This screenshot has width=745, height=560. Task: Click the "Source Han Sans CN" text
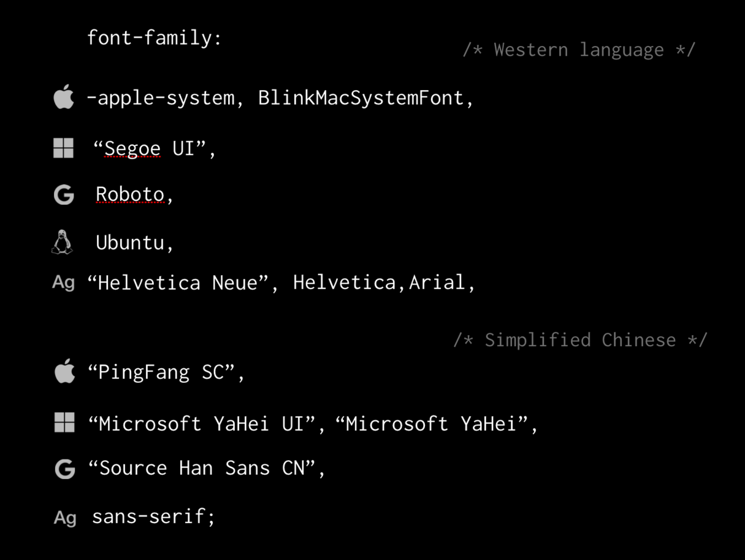click(202, 468)
